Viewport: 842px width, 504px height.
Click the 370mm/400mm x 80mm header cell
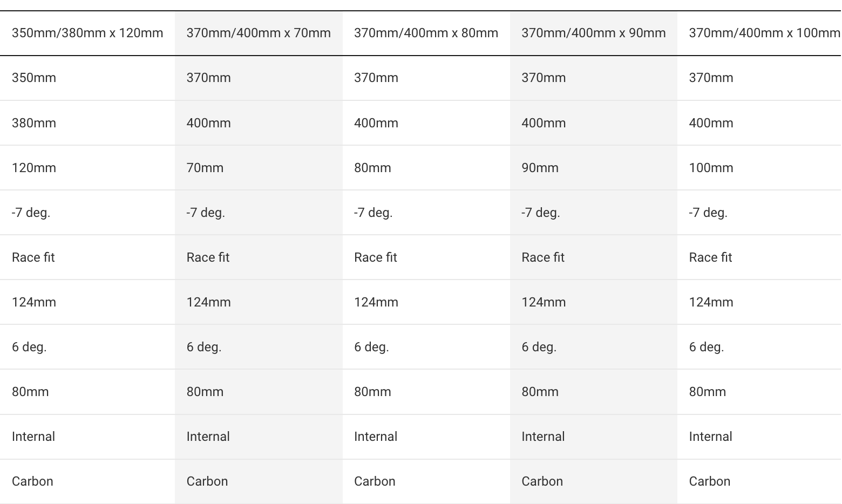pyautogui.click(x=426, y=33)
